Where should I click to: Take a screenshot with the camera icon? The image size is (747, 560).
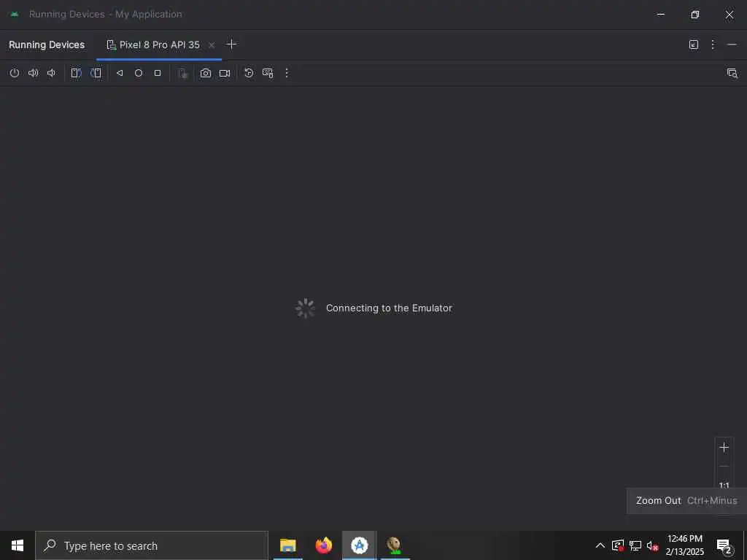(x=205, y=73)
